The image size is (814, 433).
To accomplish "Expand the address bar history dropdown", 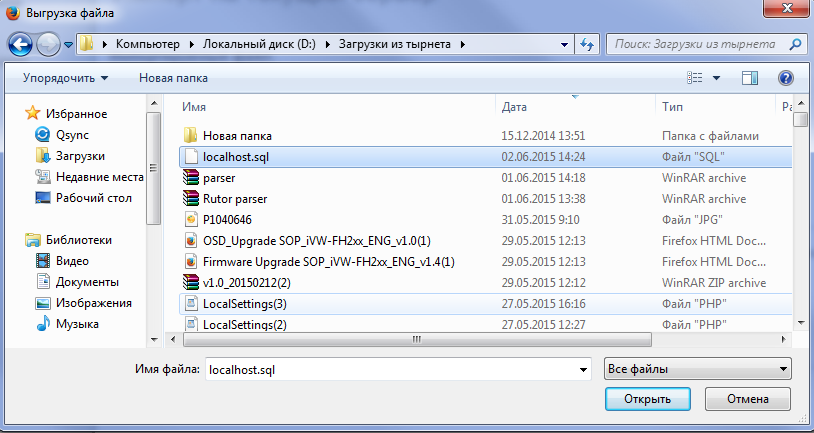I will click(x=564, y=45).
